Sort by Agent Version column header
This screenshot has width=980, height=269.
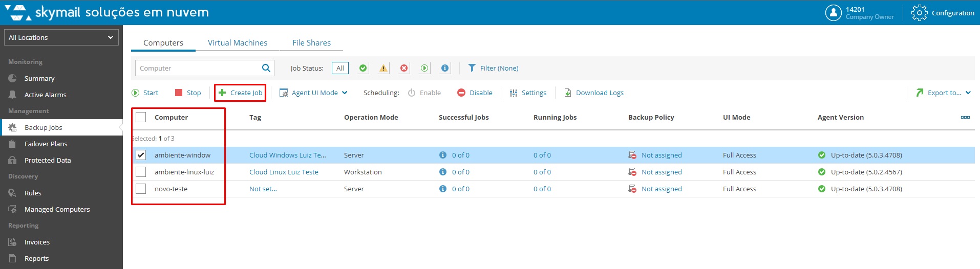tap(841, 117)
